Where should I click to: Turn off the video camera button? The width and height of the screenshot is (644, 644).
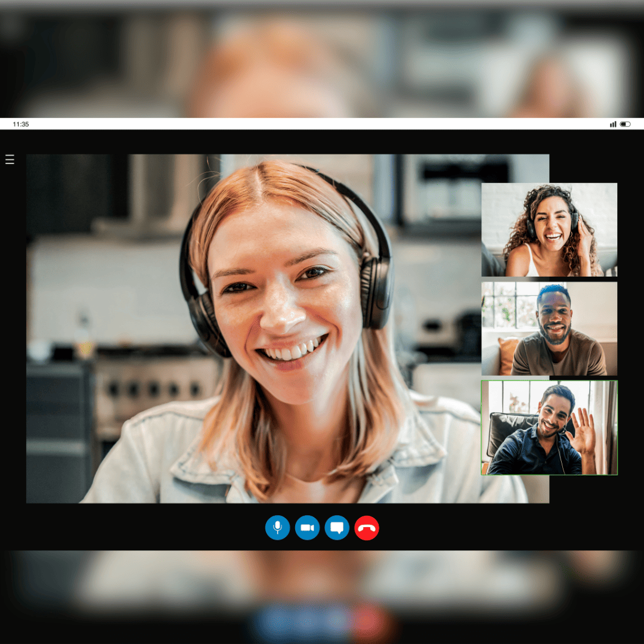tap(307, 528)
